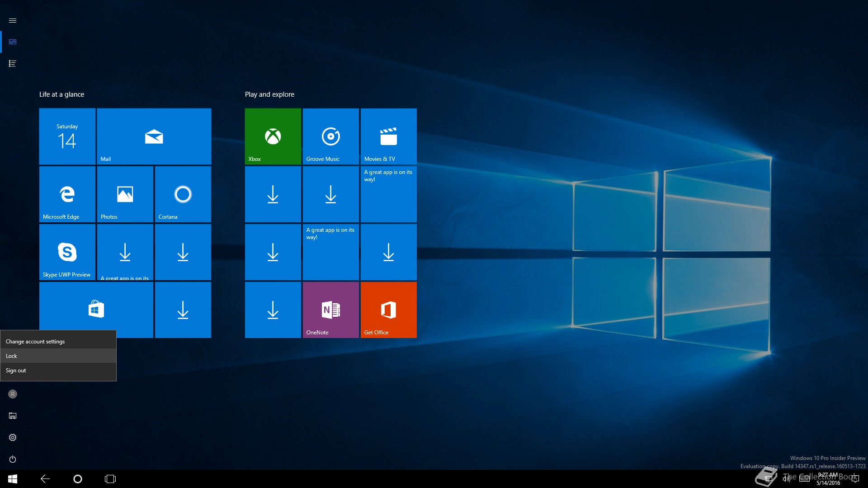Viewport: 868px width, 488px height.
Task: Click the pending download tile under Groove Music
Action: (x=331, y=194)
